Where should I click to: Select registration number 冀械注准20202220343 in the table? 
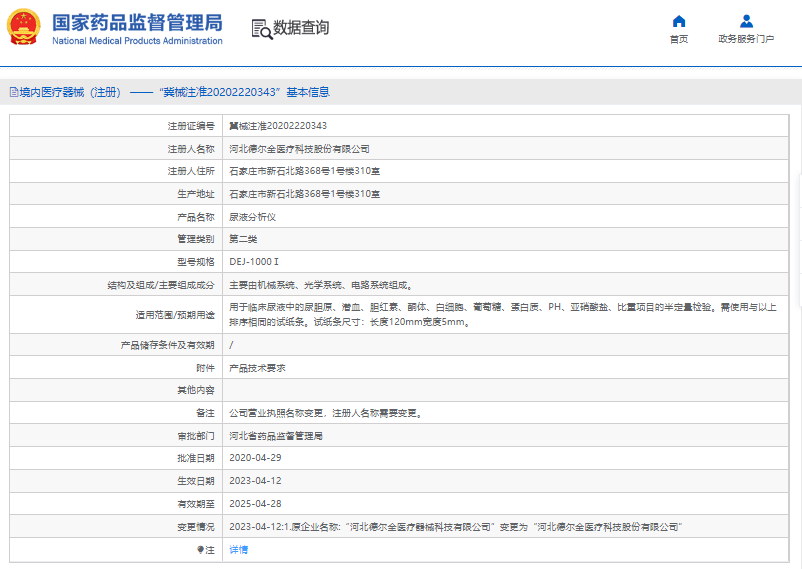point(278,126)
